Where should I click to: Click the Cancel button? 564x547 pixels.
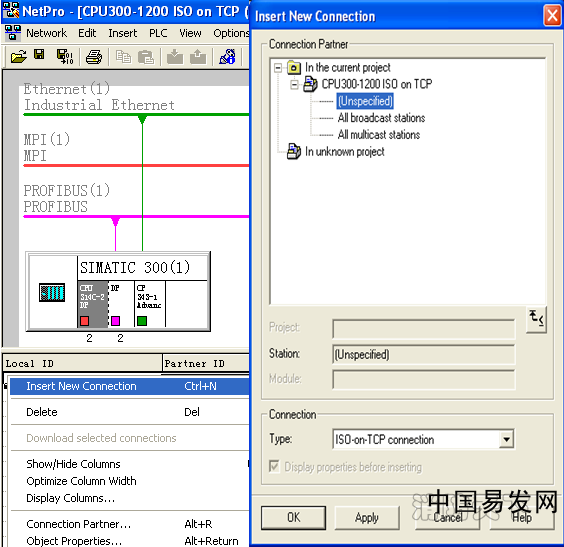click(x=447, y=518)
